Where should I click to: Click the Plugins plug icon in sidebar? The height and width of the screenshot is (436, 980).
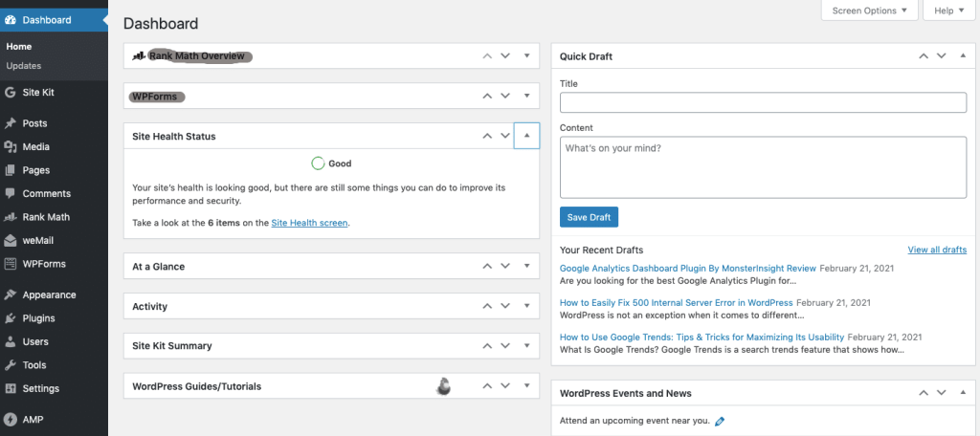coord(10,318)
